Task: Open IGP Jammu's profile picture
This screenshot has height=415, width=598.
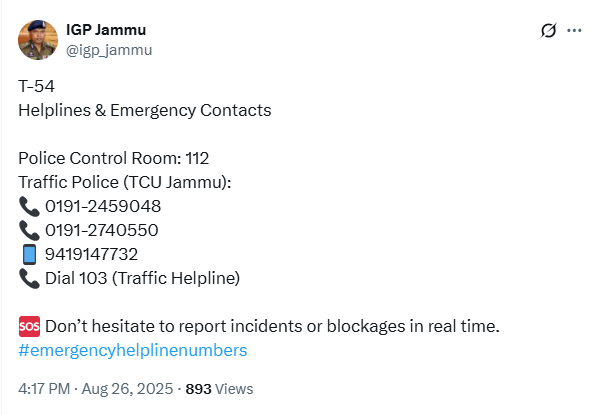Action: (x=38, y=40)
